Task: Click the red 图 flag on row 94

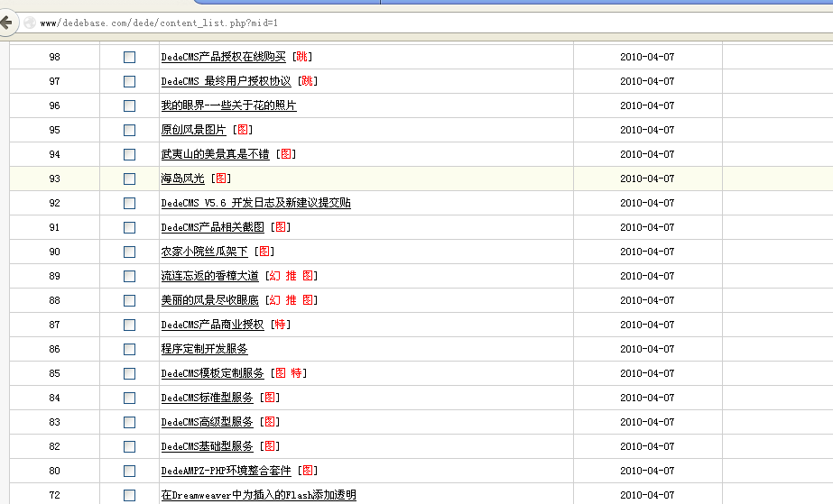Action: point(286,154)
